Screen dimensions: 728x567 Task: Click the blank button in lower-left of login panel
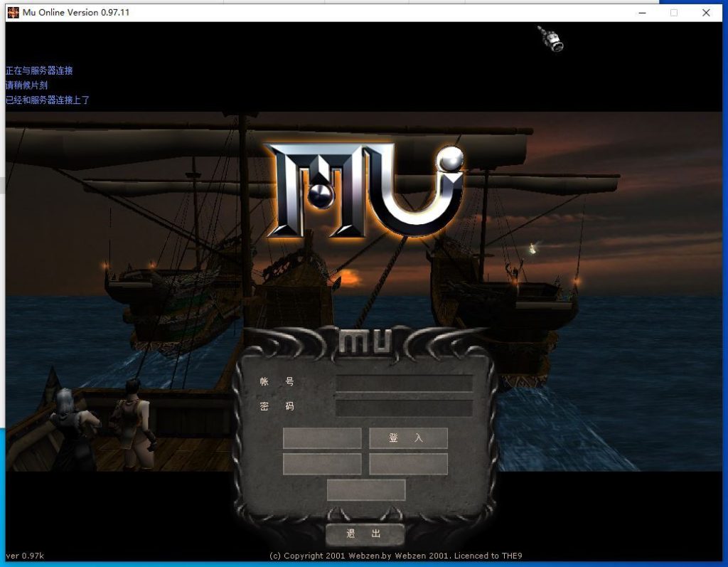click(x=322, y=464)
